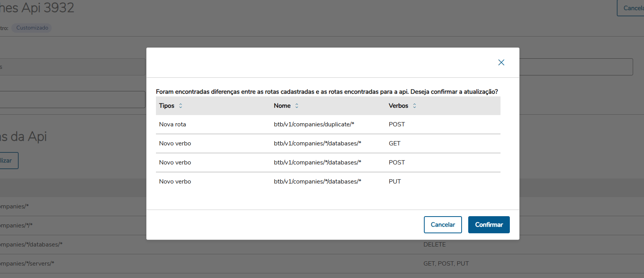Screen dimensions: 644x278
Task: Select the Novo verbo cell in the GET row
Action: pos(175,143)
